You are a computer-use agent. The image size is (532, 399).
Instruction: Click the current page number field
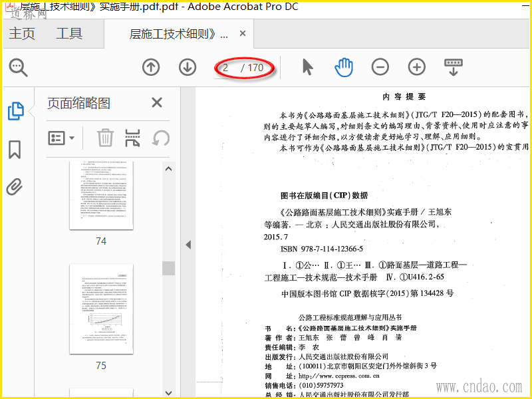(x=225, y=68)
